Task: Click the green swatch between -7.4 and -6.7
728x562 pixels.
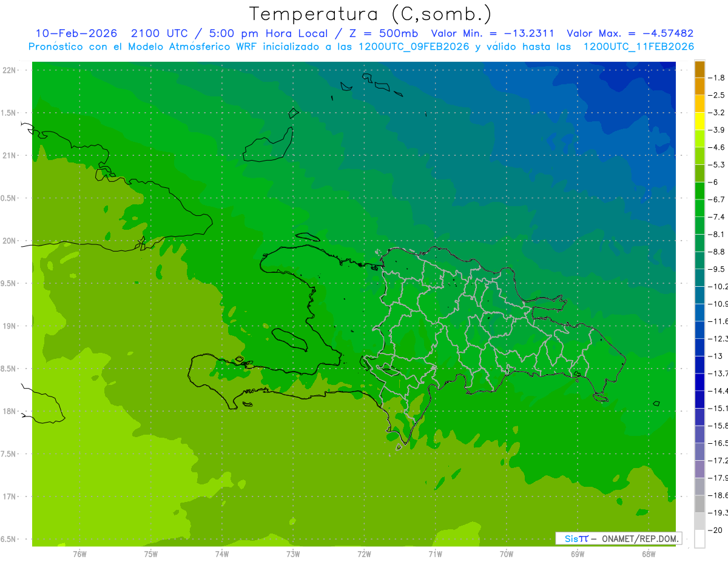Action: click(x=699, y=209)
